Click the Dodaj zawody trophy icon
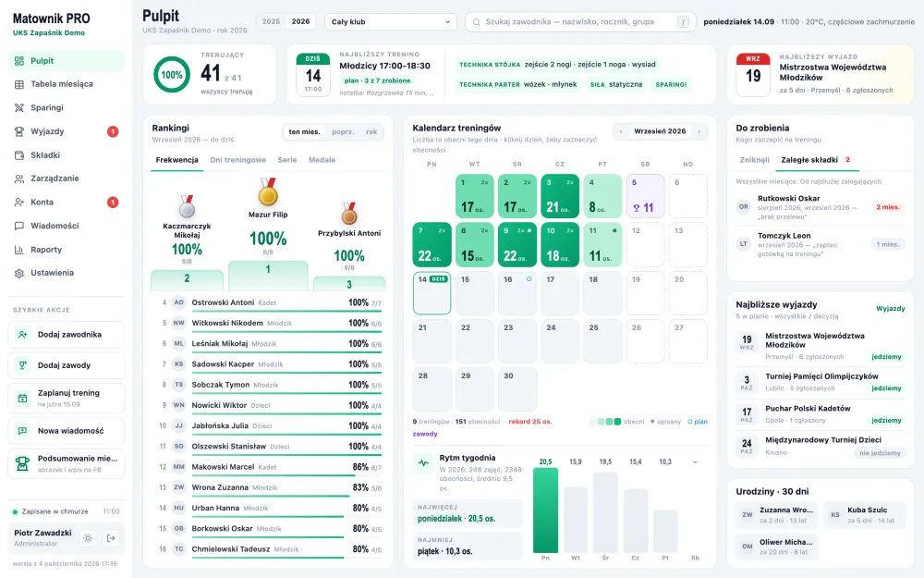The height and width of the screenshot is (578, 924). coord(22,365)
